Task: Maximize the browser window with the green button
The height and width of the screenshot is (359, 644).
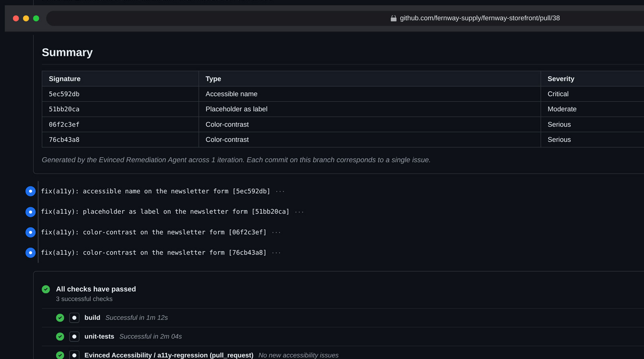Action: coord(36,18)
